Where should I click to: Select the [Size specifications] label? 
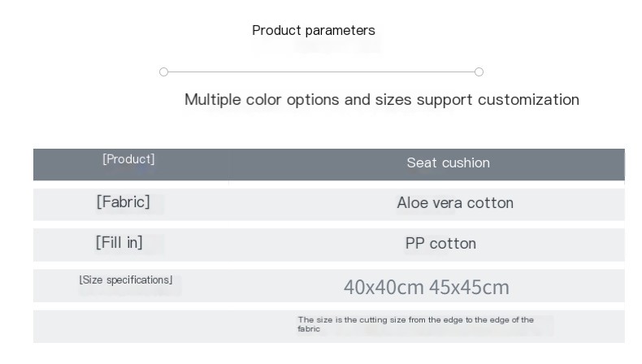click(126, 280)
